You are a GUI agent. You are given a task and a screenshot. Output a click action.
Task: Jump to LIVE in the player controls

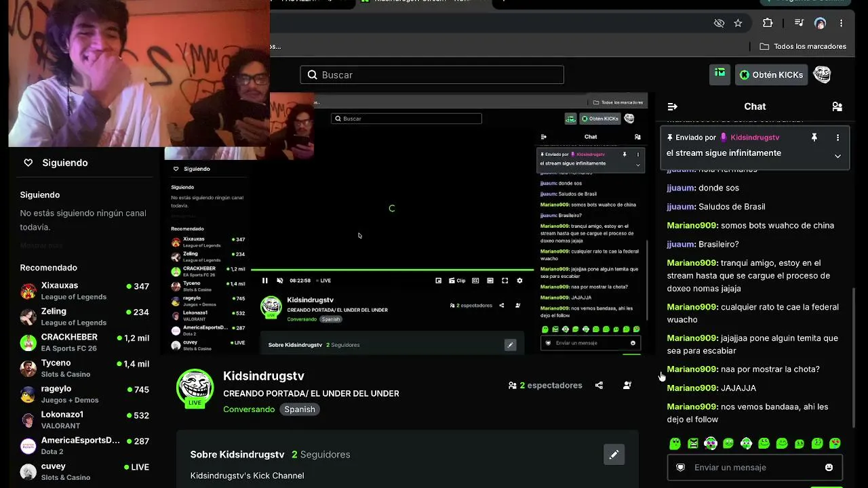[x=323, y=281]
